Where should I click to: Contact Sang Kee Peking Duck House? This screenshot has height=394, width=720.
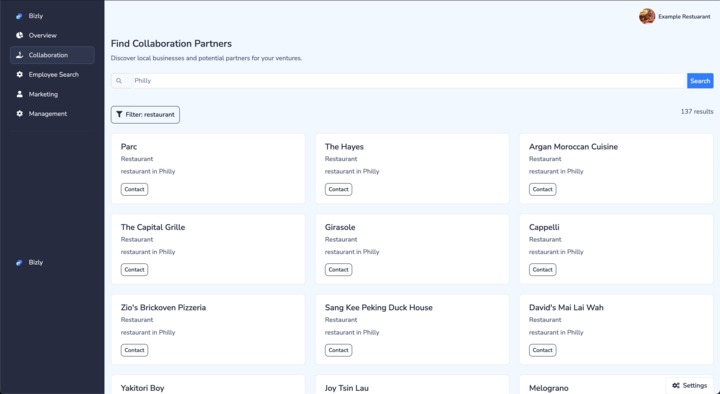(338, 350)
